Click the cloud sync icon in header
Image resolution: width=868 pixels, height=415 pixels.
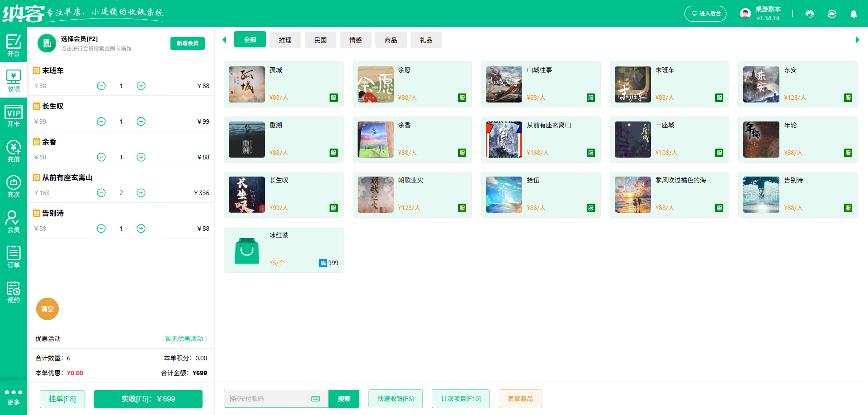pyautogui.click(x=832, y=14)
